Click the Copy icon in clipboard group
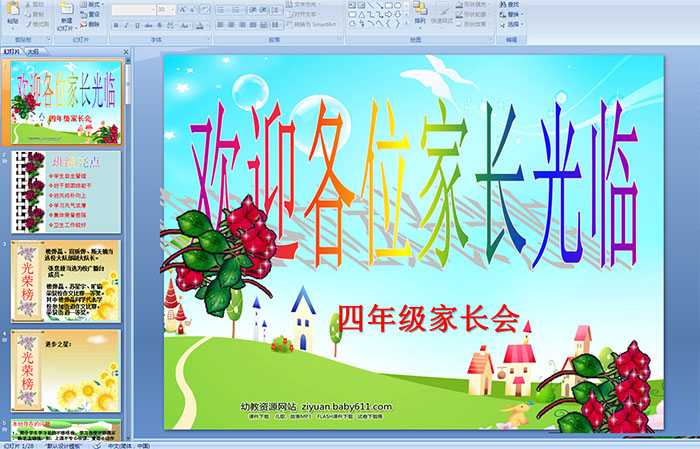 (28, 14)
